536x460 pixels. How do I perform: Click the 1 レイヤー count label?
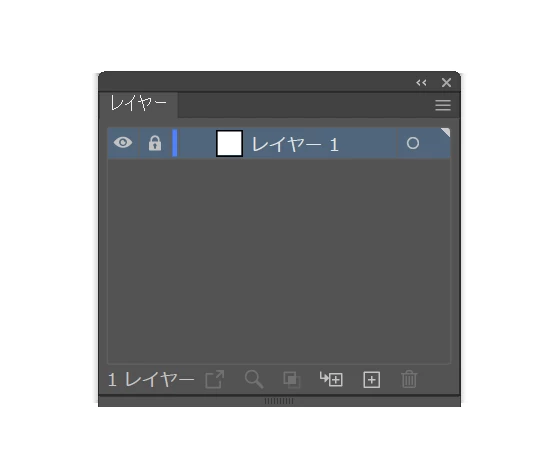(x=151, y=380)
